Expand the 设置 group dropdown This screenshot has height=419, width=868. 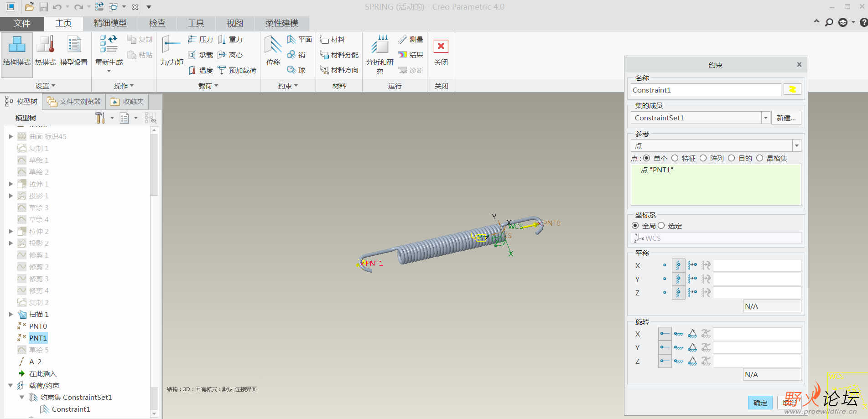coord(45,86)
